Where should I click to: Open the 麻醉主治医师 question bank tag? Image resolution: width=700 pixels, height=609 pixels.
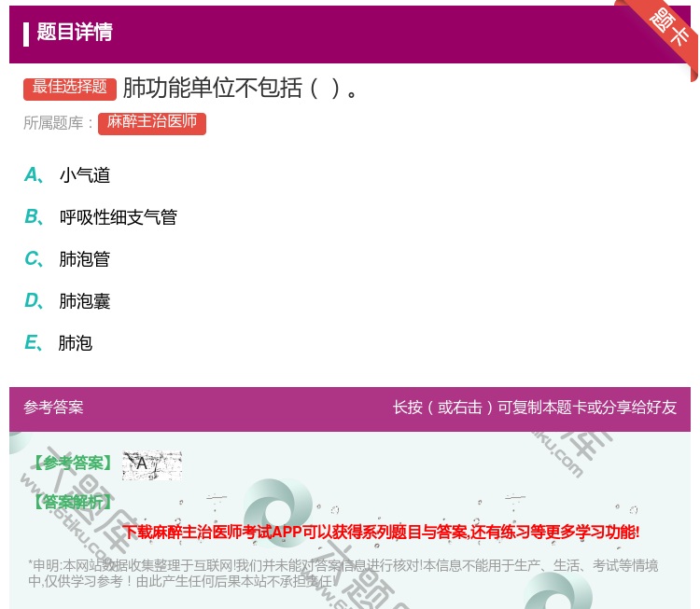151,122
